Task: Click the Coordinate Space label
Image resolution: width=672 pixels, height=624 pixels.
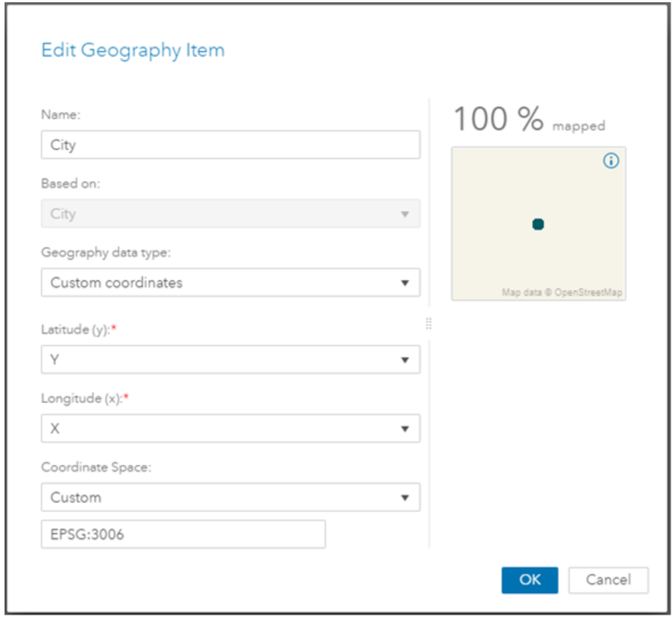Action: pos(96,467)
